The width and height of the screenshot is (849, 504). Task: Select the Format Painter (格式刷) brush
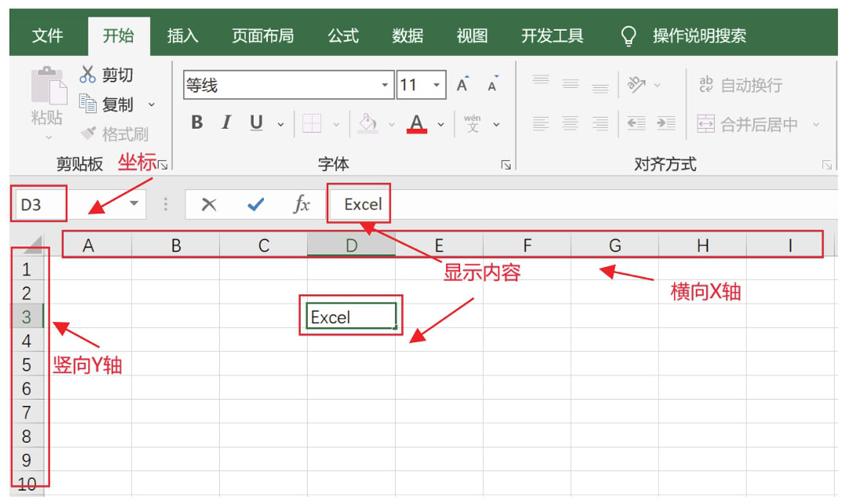[x=89, y=134]
